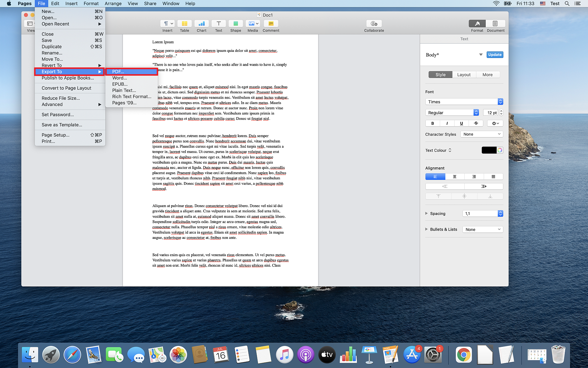This screenshot has width=588, height=368.
Task: Expand the Spacing section
Action: coord(427,213)
